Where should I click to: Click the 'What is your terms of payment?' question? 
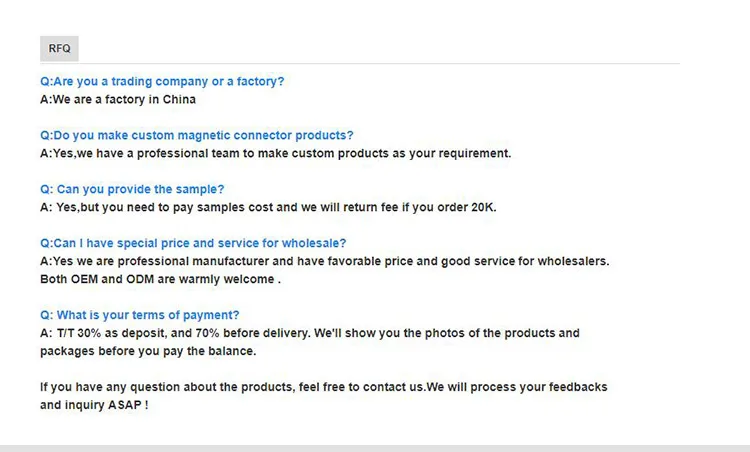tap(140, 315)
